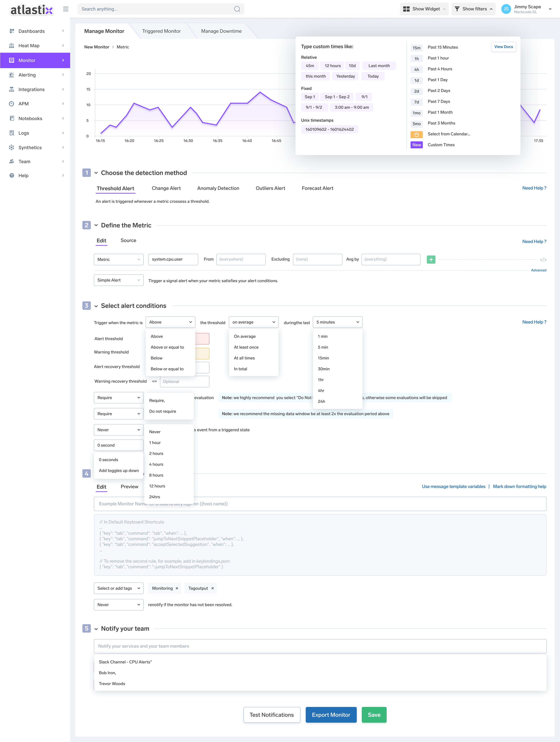Click the search magnifier icon
Viewport: 560px width, 742px height.
[237, 9]
